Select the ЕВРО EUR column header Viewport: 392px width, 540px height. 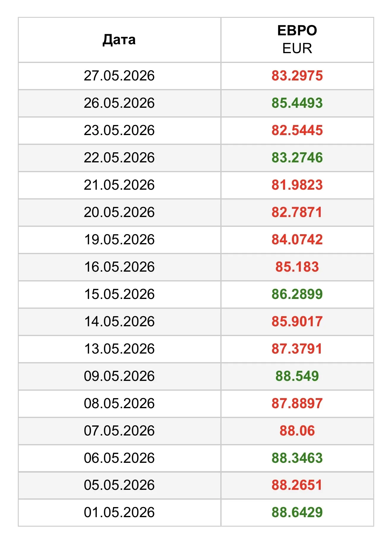click(297, 39)
